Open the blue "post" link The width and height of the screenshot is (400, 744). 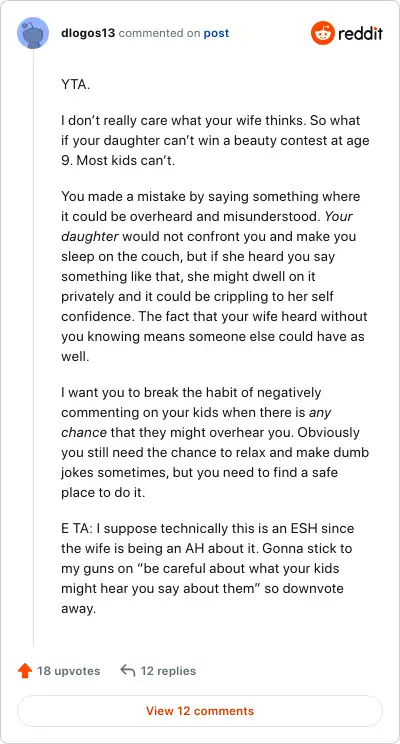pos(216,33)
